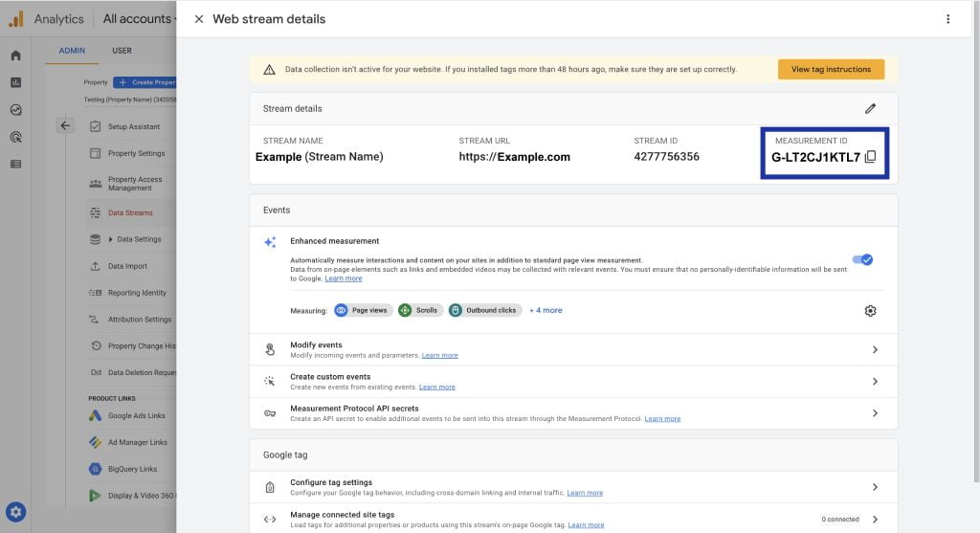Expand Manage connected site tags chevron

click(875, 520)
